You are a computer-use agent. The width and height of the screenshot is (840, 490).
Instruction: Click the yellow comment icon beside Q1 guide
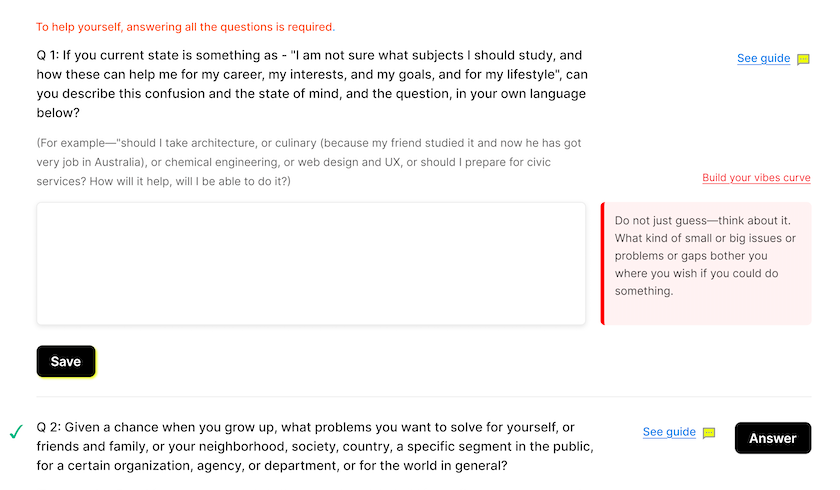803,59
